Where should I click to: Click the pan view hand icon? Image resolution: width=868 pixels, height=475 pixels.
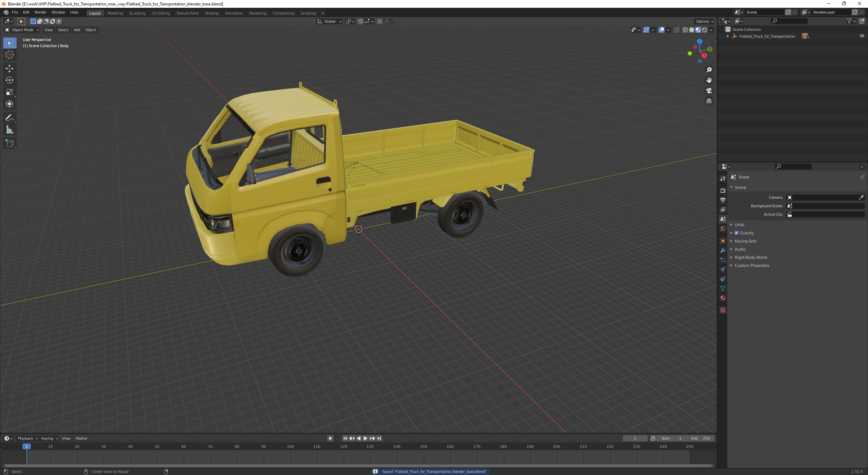709,80
